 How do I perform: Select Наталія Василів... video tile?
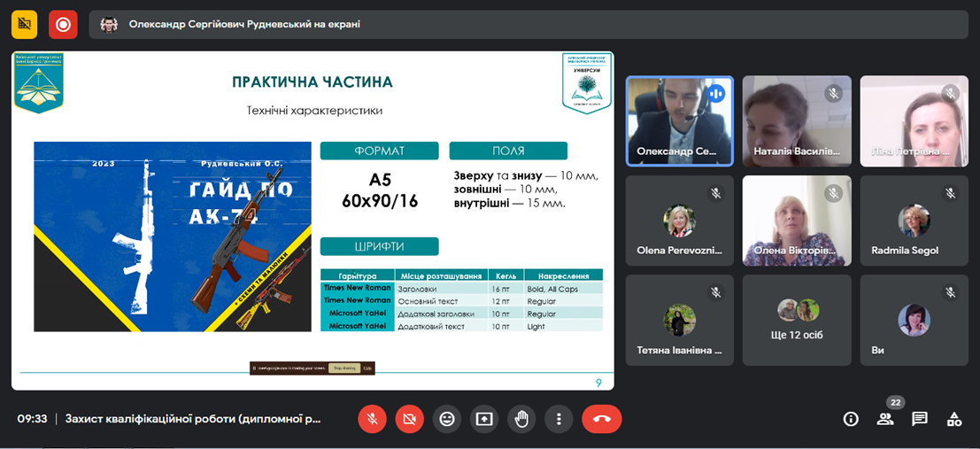pos(797,121)
